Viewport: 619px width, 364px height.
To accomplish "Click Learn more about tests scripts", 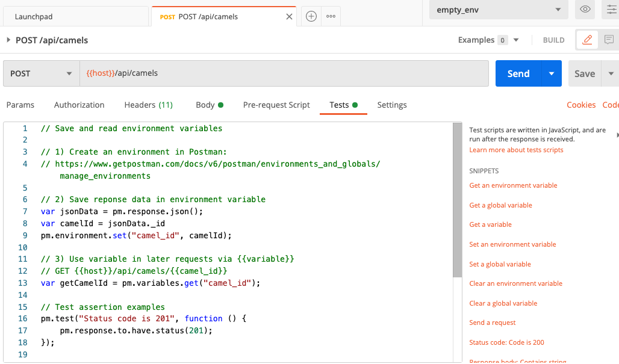I will pyautogui.click(x=516, y=150).
